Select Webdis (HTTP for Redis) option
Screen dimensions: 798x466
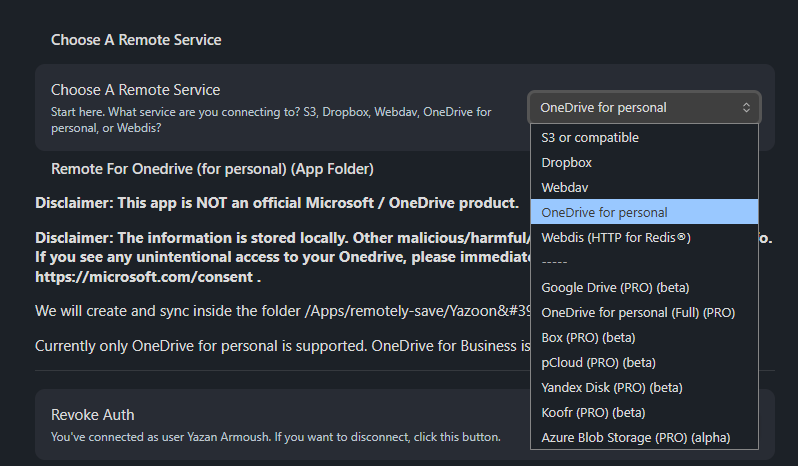[644, 237]
